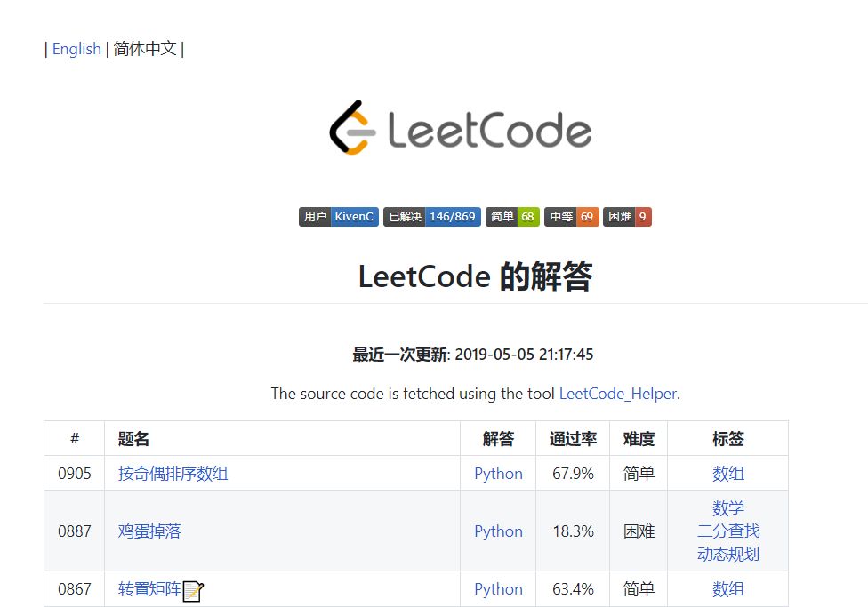The width and height of the screenshot is (868, 607).
Task: Open 数组 tag in row 0867
Action: [x=728, y=588]
